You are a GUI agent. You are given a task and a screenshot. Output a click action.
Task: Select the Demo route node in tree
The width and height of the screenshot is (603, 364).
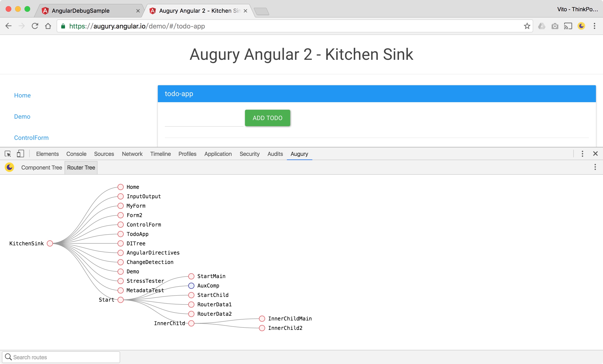coord(120,271)
